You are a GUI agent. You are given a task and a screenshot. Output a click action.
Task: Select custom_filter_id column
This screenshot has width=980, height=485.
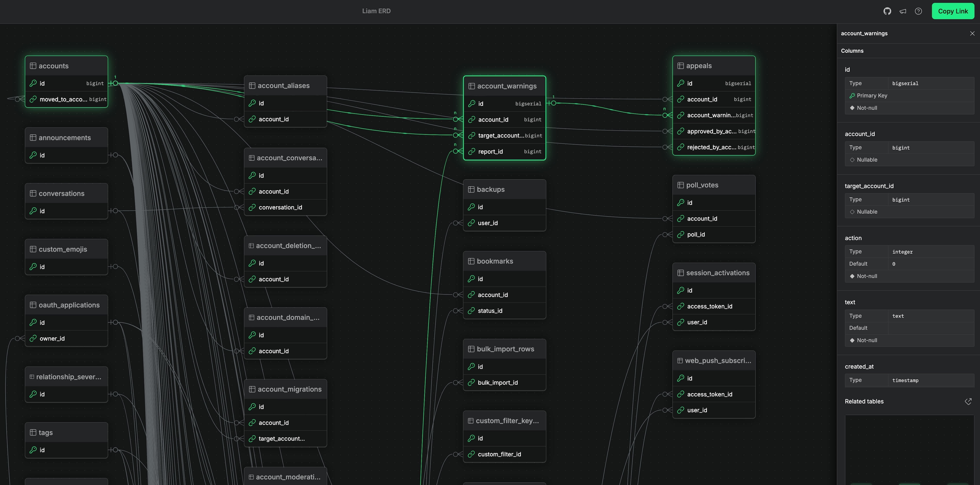(504, 454)
